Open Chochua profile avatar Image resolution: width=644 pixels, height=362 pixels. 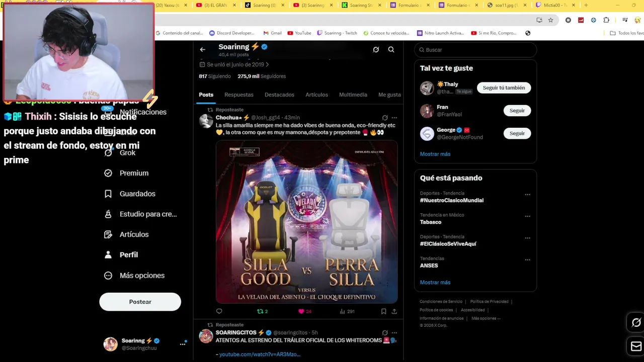(x=206, y=121)
